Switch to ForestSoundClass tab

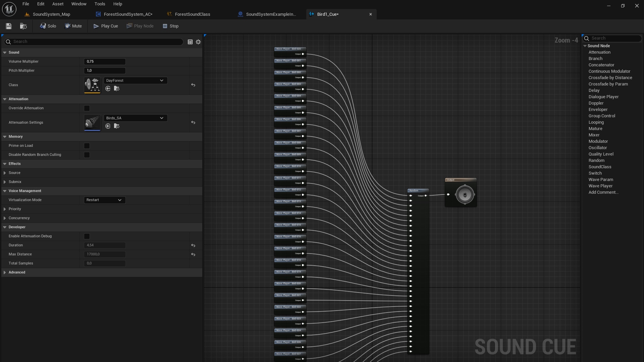tap(192, 14)
